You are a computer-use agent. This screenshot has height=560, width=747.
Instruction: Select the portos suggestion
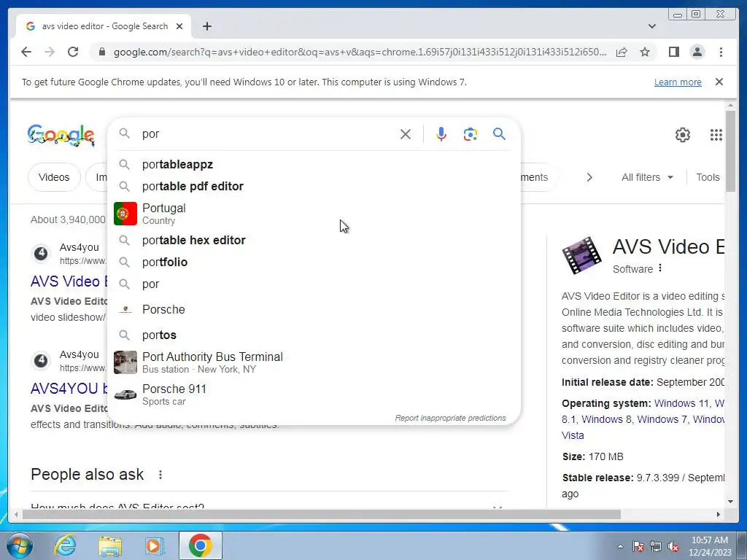[314, 335]
